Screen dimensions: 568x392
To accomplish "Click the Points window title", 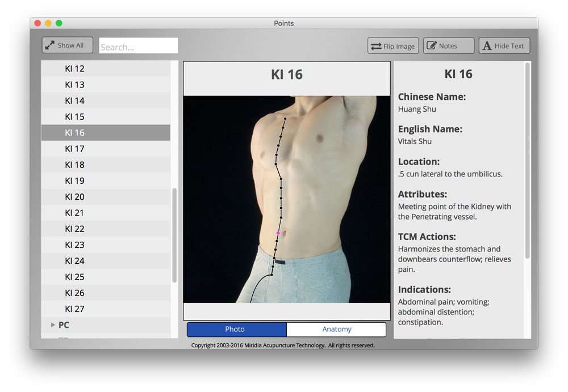I will click(x=283, y=23).
